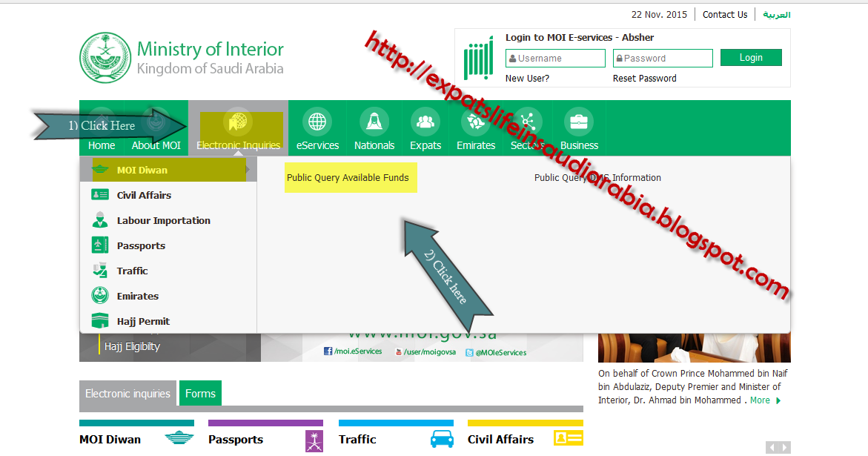Open Public Query DMS Information link

click(x=597, y=178)
